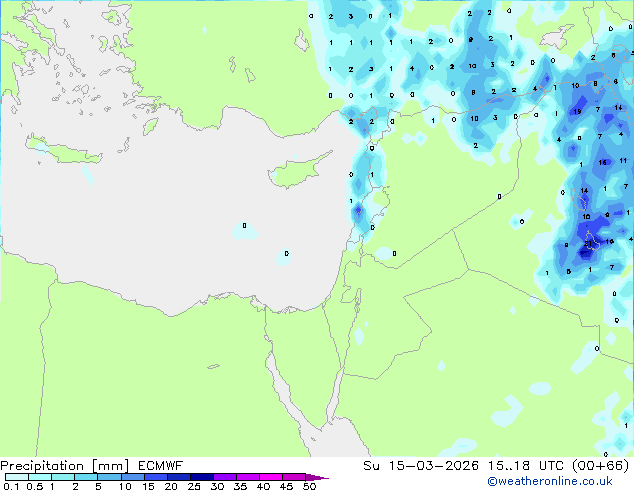This screenshot has width=634, height=490.
Task: Click the "20" legend scale label
Action: coord(171,486)
